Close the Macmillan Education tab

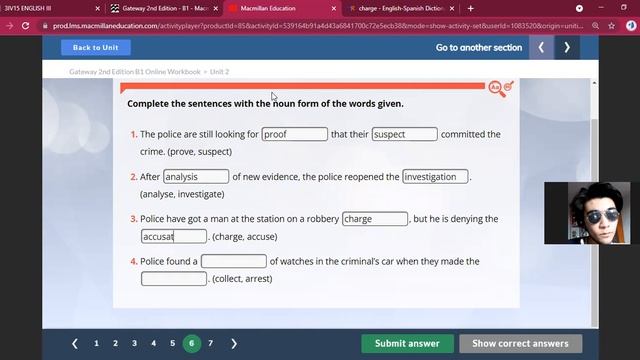(x=333, y=8)
